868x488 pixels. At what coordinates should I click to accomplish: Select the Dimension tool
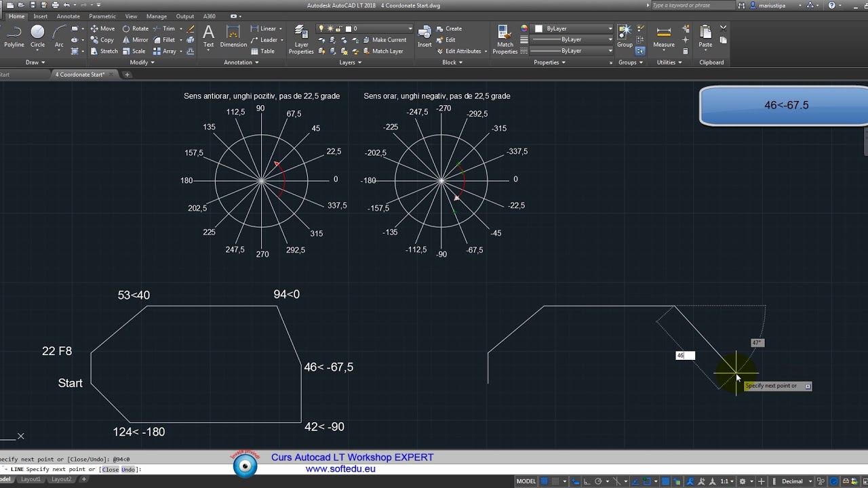(x=233, y=36)
